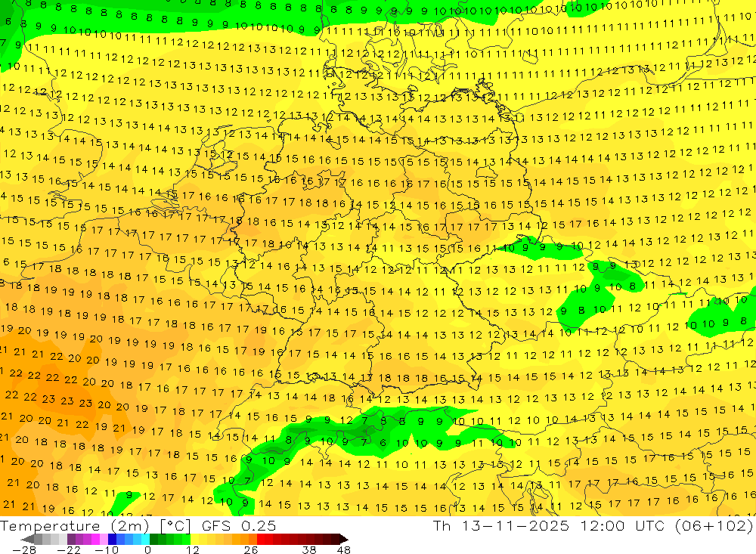The width and height of the screenshot is (756, 554).
Task: Select the lightest gray legend swatch
Action: (63, 539)
